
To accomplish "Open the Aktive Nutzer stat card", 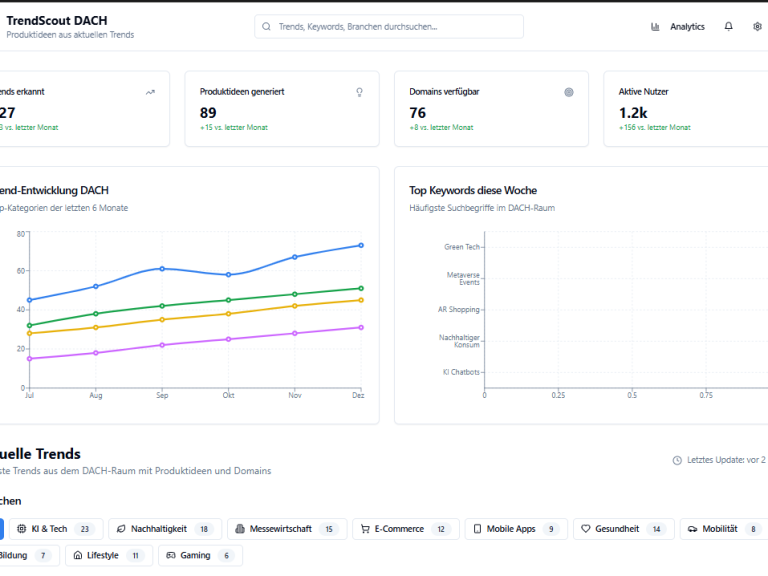I will coord(685,110).
